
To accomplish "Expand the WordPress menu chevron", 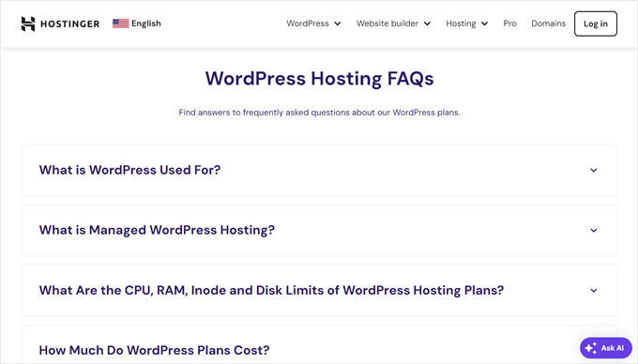I will [x=338, y=24].
